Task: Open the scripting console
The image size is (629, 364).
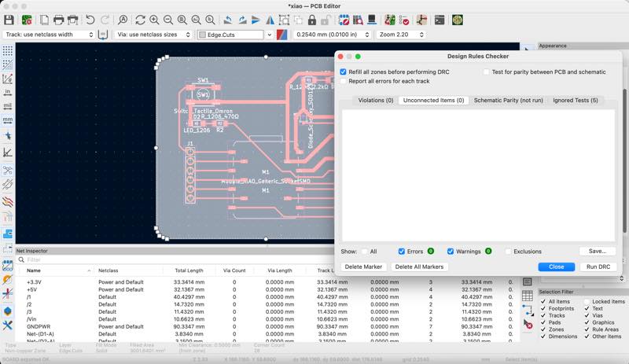Action: (x=440, y=20)
